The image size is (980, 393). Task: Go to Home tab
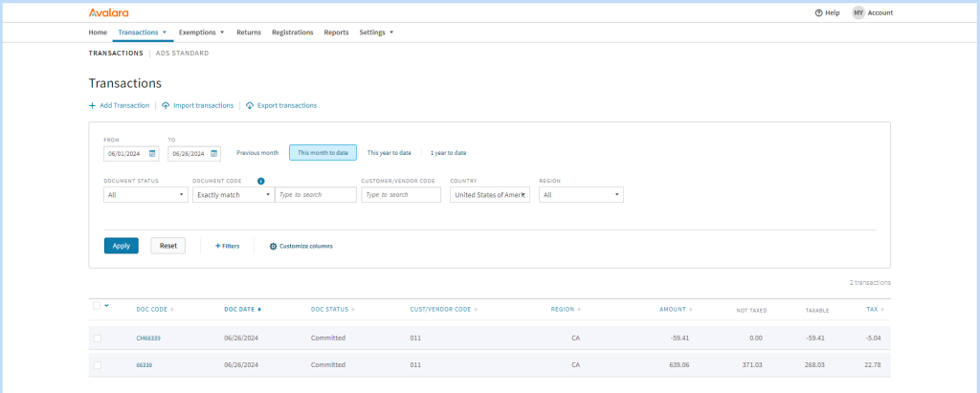point(98,33)
